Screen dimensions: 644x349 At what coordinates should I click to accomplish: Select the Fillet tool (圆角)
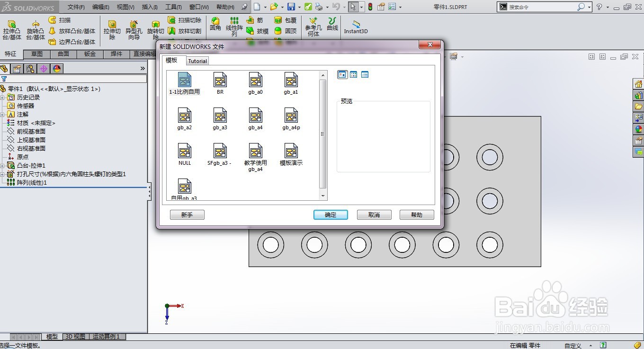pos(215,24)
